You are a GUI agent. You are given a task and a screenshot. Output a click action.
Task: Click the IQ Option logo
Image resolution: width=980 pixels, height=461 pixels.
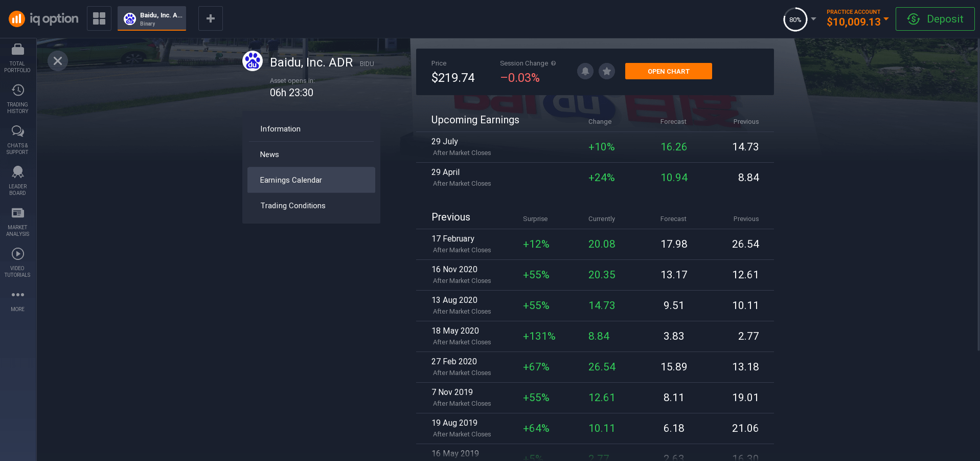(43, 19)
